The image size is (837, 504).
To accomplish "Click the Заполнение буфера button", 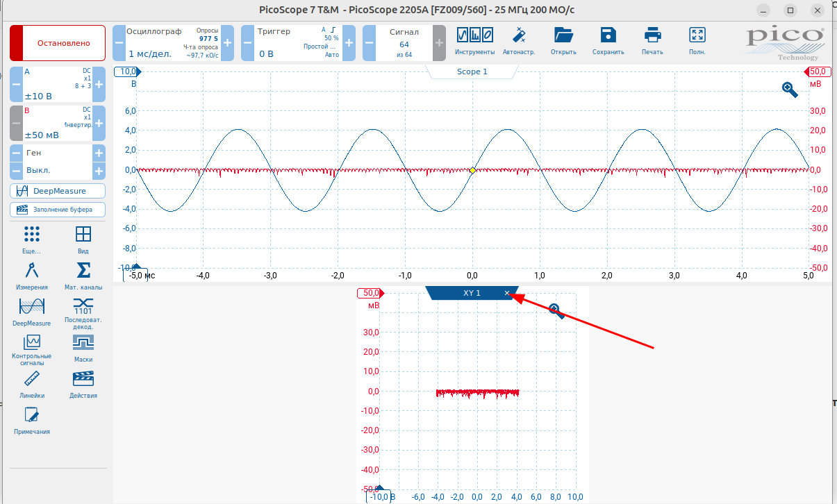I will pyautogui.click(x=58, y=209).
